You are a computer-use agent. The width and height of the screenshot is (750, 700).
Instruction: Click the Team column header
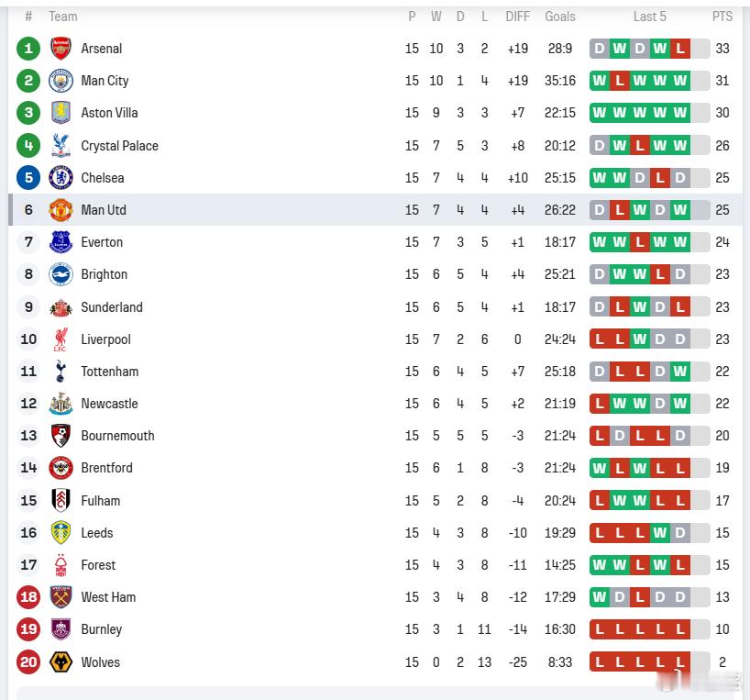(63, 17)
